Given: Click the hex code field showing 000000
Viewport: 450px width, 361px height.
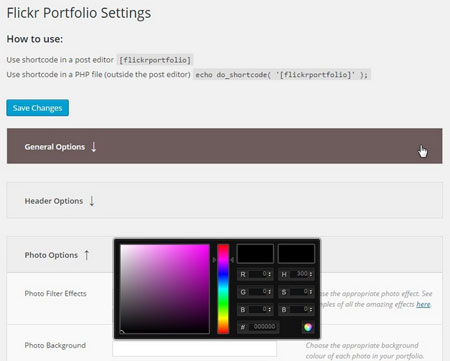Looking at the screenshot, I should [x=258, y=327].
